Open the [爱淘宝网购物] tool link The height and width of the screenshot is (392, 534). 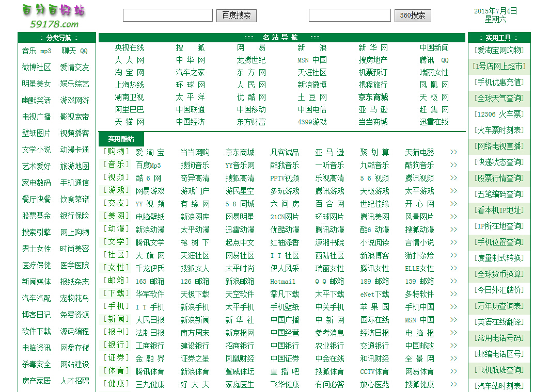[499, 51]
